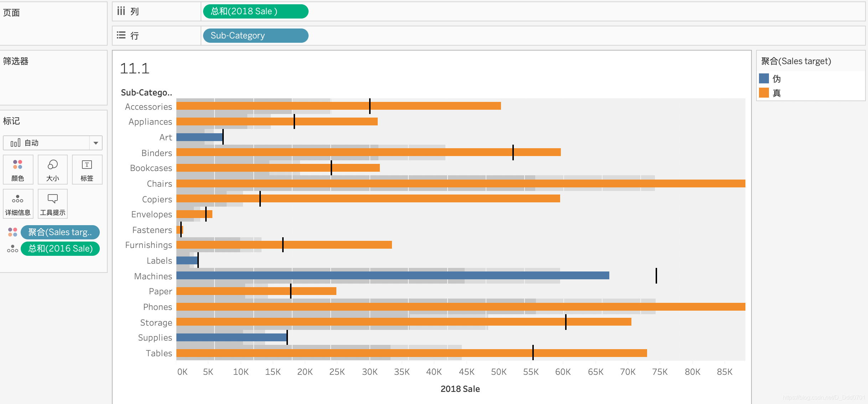
Task: Click the 85K axis tick label
Action: click(724, 372)
